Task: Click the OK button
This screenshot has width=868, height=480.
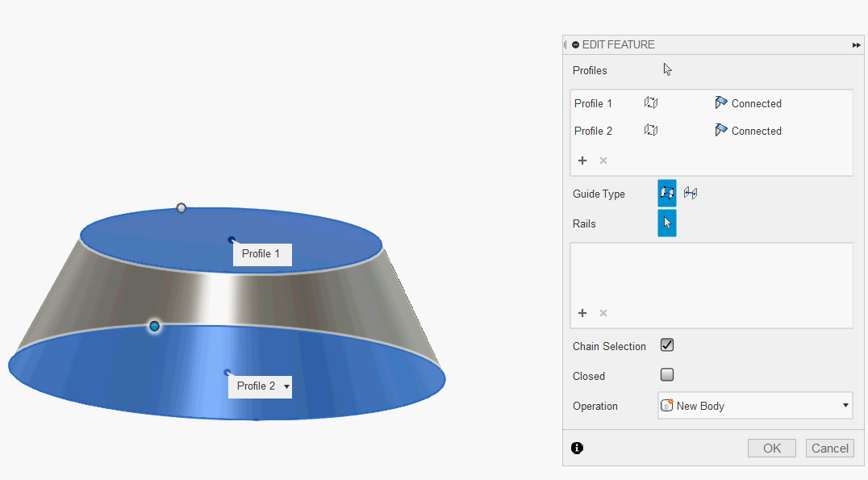Action: click(771, 448)
